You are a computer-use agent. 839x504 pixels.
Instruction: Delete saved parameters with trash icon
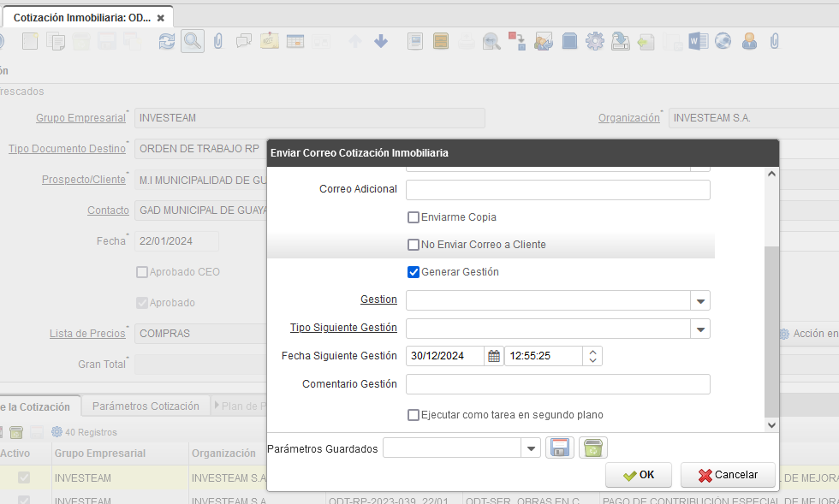(x=593, y=448)
